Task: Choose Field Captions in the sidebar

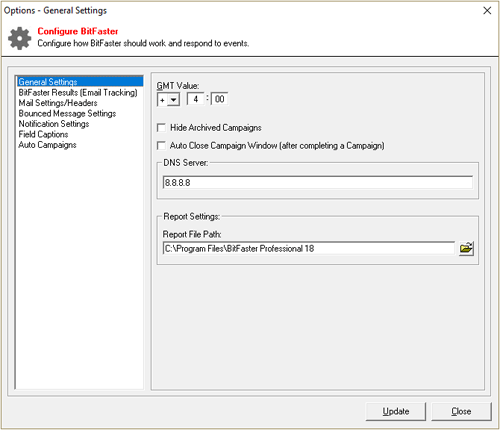Action: (x=43, y=134)
